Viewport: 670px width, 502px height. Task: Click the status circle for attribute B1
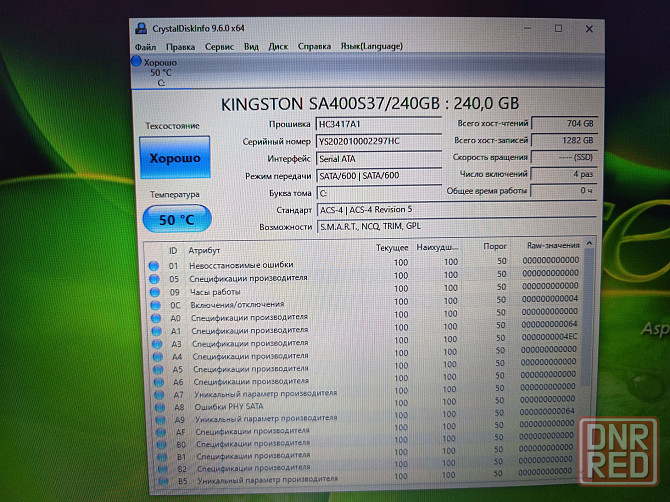click(x=162, y=457)
